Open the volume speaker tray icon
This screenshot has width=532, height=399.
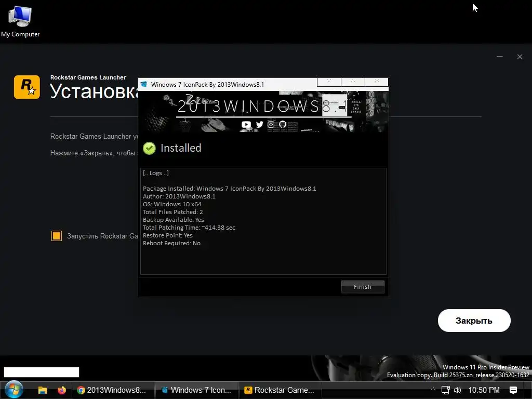coord(457,390)
